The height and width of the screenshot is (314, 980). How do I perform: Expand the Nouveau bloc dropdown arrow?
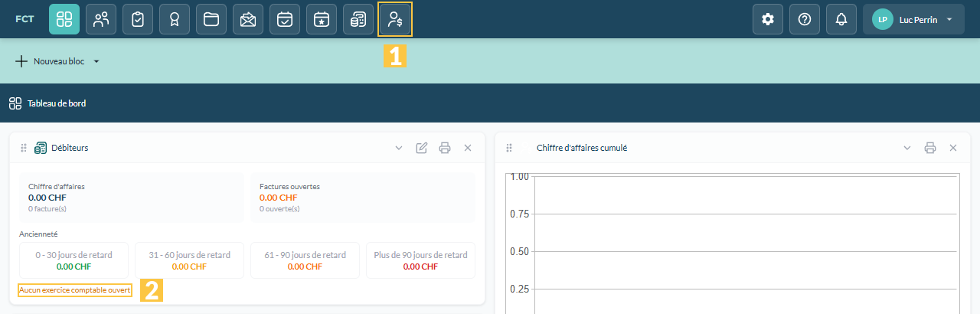pyautogui.click(x=96, y=61)
